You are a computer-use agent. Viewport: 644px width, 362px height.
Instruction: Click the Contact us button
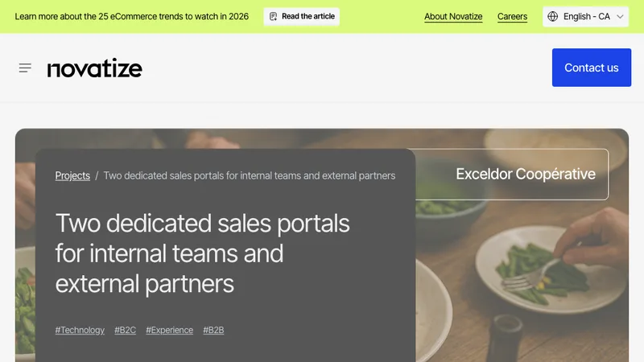pos(592,68)
